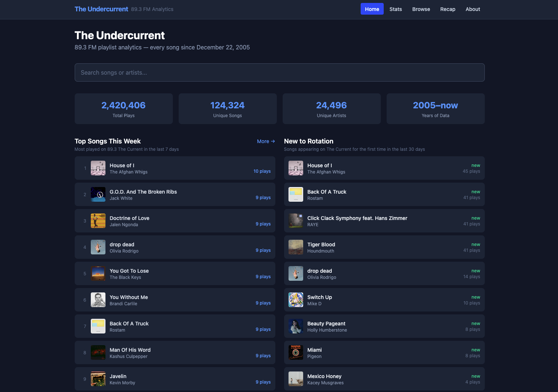Click artist name The Black Keys
The height and width of the screenshot is (392, 558).
click(x=125, y=277)
